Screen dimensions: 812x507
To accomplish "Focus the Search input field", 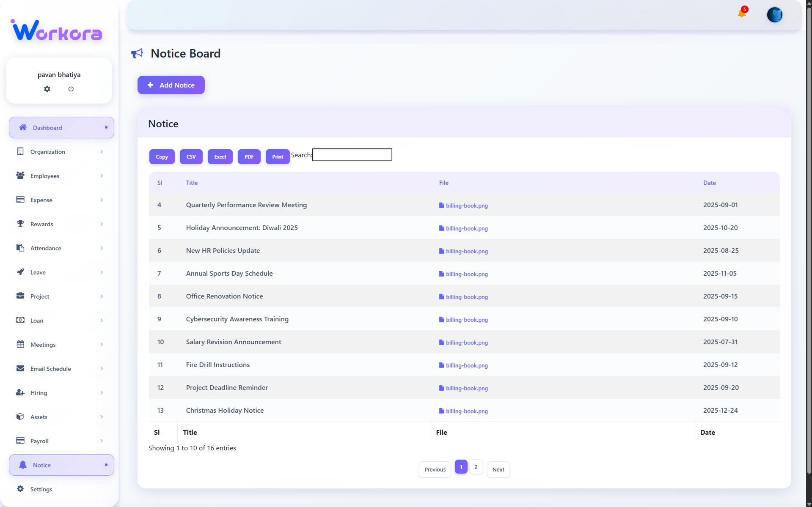I will click(352, 155).
